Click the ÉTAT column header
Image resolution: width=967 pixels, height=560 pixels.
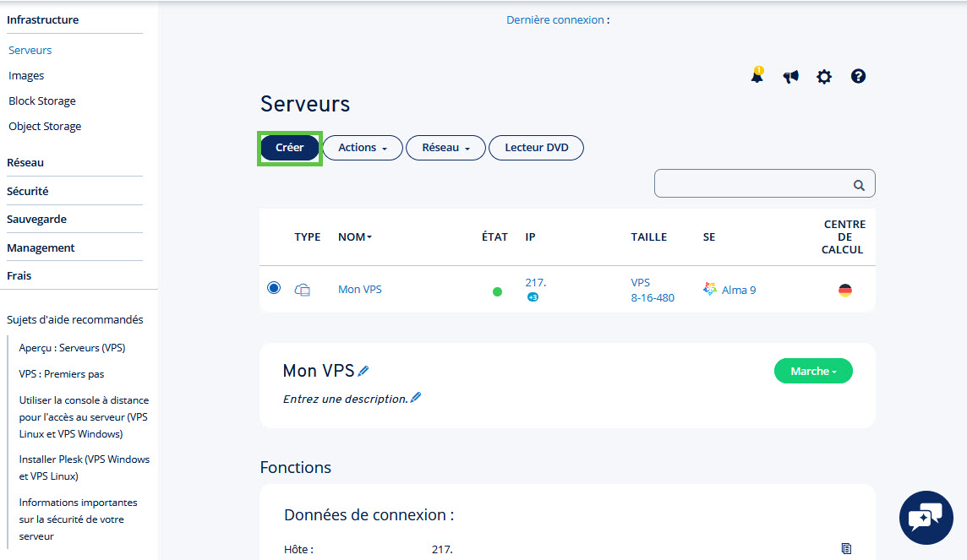click(x=494, y=237)
